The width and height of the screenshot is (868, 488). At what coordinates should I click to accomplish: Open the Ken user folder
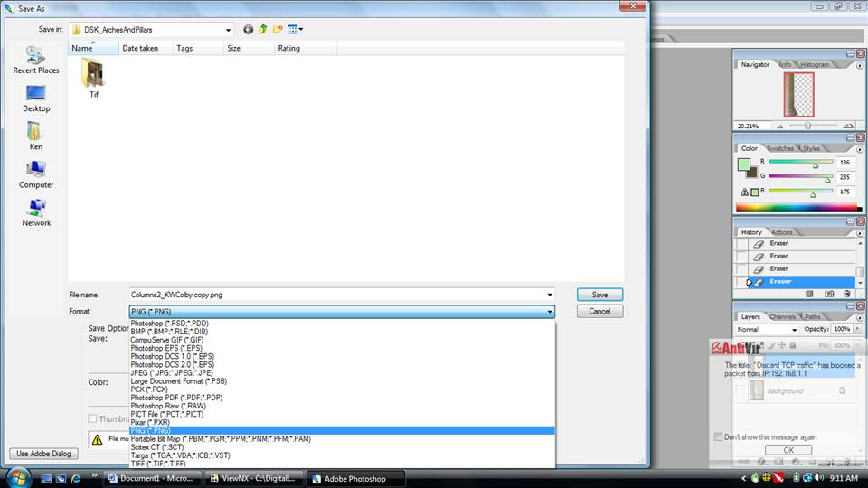click(x=36, y=136)
